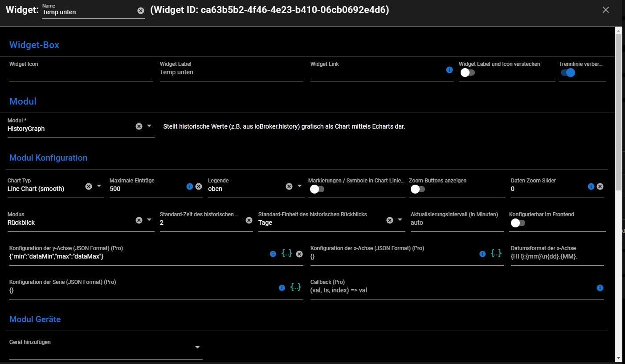Open JSON editor for x-Achse configuration

click(496, 253)
